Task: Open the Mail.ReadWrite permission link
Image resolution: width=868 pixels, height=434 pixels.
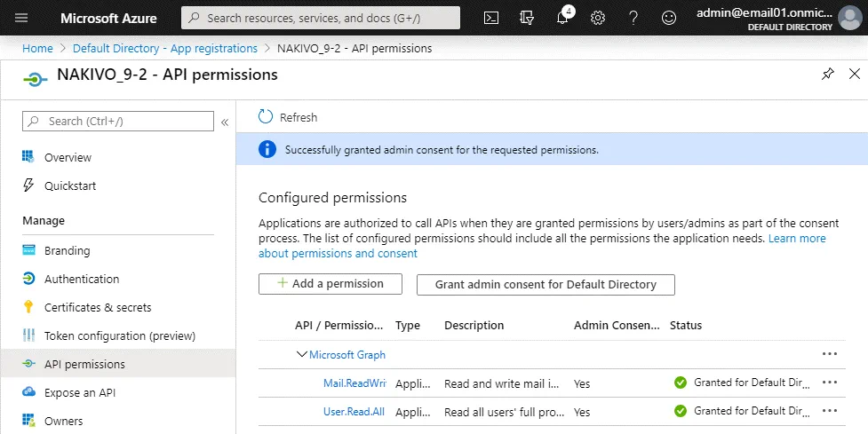Action: (354, 383)
